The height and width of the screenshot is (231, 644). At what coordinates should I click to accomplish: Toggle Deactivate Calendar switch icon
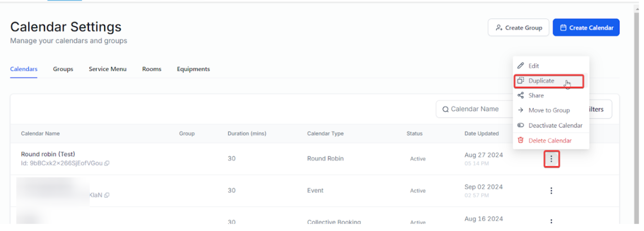[x=520, y=125]
